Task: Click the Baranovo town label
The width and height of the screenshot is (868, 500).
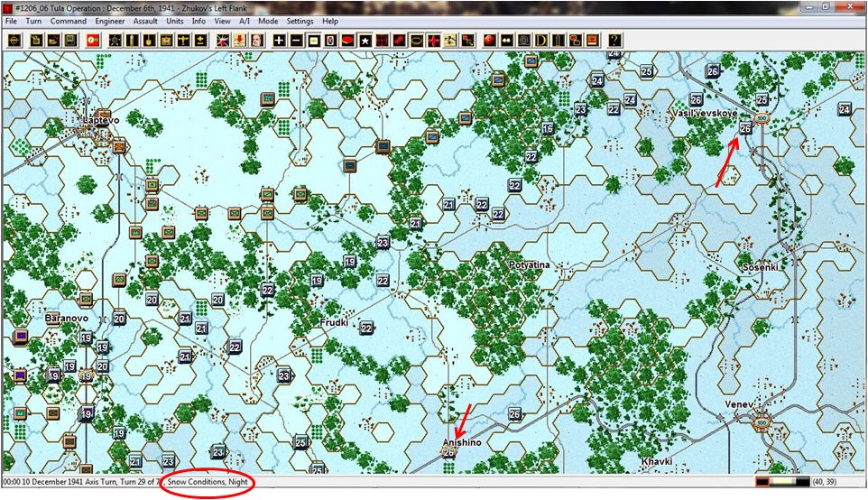Action: pyautogui.click(x=67, y=319)
